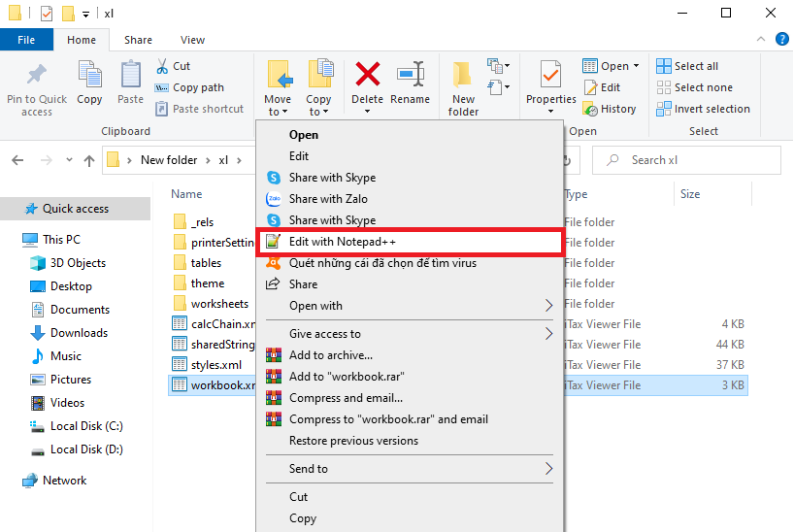Select the styles.xml file
794x532 pixels.
[x=208, y=365]
